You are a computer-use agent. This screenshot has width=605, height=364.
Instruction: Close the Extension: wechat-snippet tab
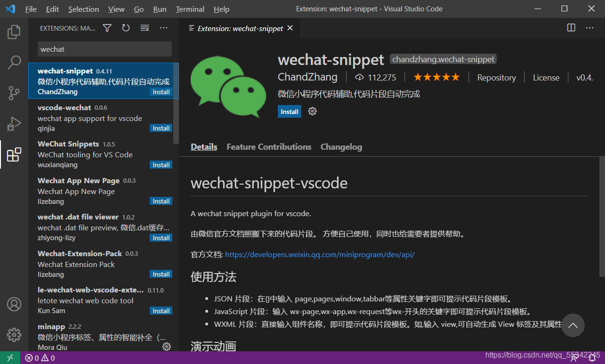pos(290,28)
